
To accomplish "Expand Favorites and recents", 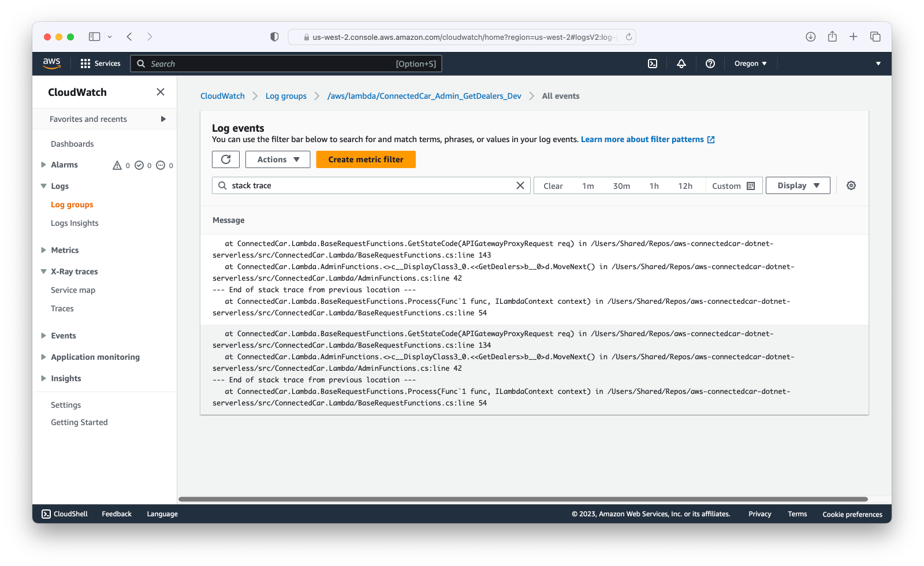I will coord(163,119).
